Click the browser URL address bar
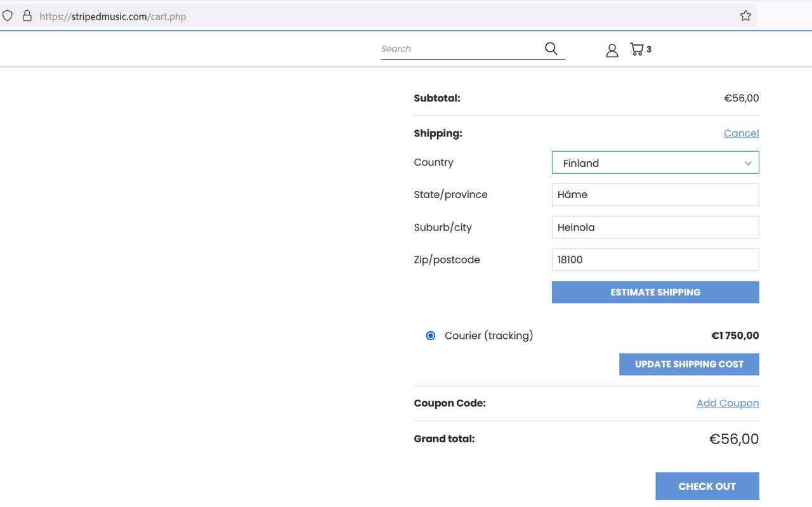The width and height of the screenshot is (812, 507). pos(381,16)
